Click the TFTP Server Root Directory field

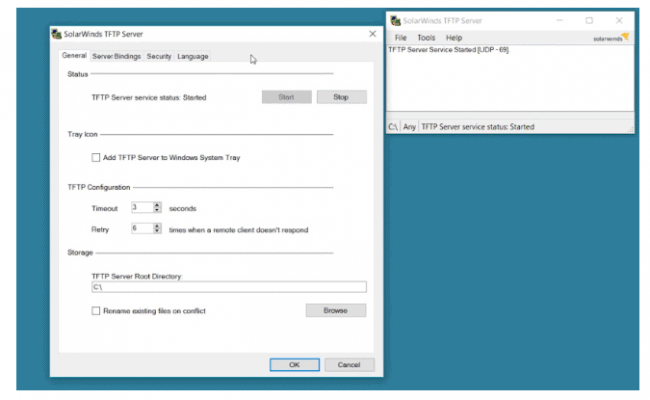(x=229, y=287)
